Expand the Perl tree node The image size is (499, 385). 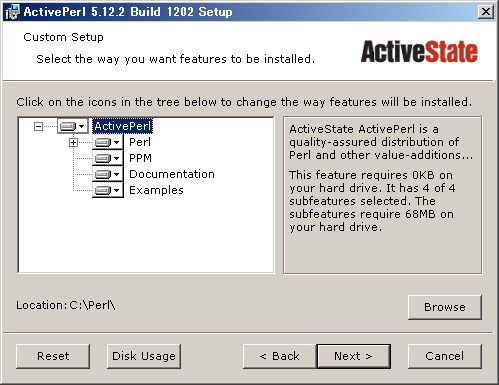click(x=73, y=142)
